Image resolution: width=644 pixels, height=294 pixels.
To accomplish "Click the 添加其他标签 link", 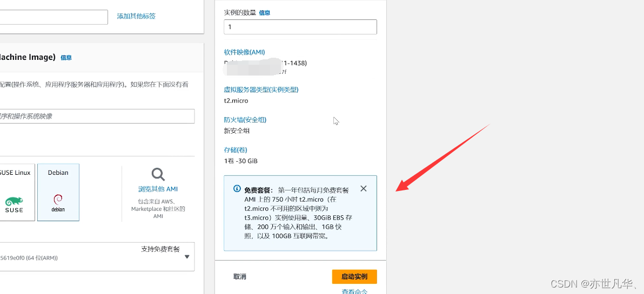I will (x=136, y=16).
